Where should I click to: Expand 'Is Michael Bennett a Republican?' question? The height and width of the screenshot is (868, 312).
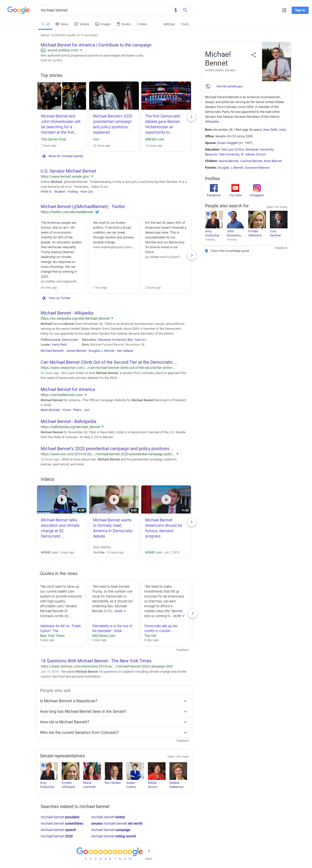(114, 701)
